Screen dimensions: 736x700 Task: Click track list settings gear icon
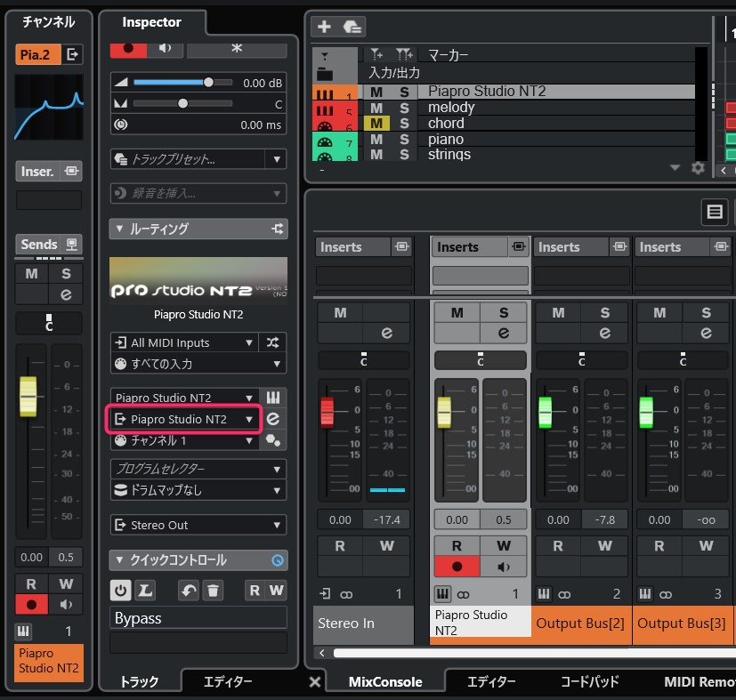click(x=698, y=168)
